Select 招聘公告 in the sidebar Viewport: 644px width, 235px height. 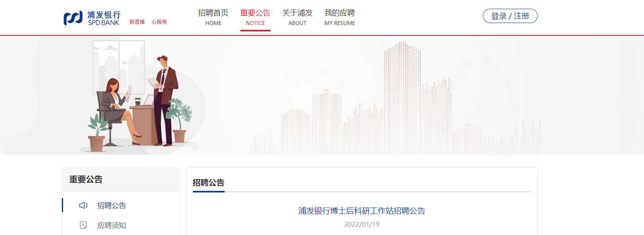pyautogui.click(x=111, y=206)
